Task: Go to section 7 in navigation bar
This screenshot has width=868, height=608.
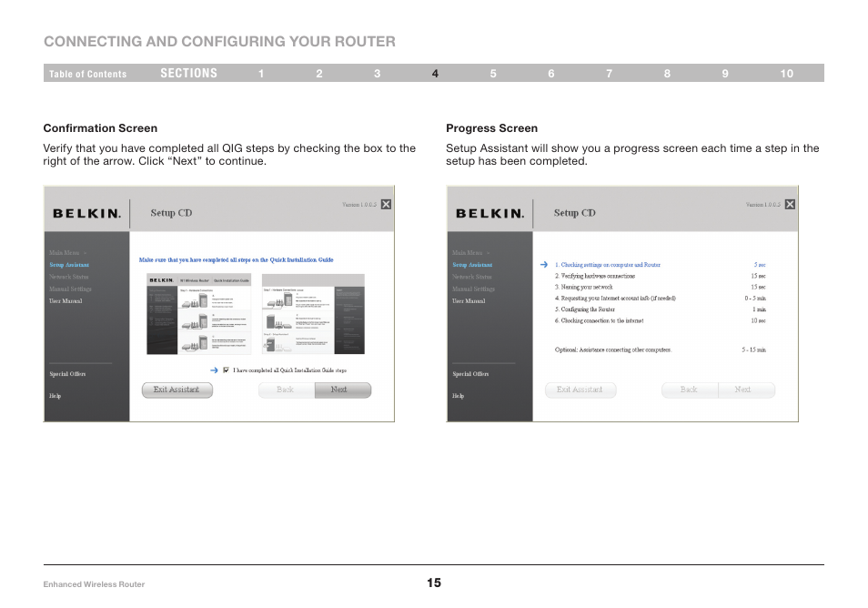Action: point(609,74)
